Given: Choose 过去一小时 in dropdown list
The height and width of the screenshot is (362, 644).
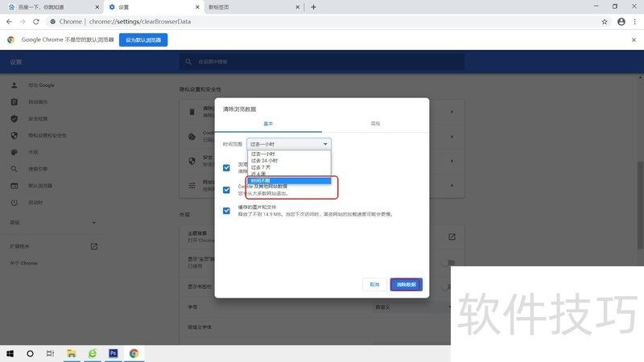Looking at the screenshot, I should point(289,154).
